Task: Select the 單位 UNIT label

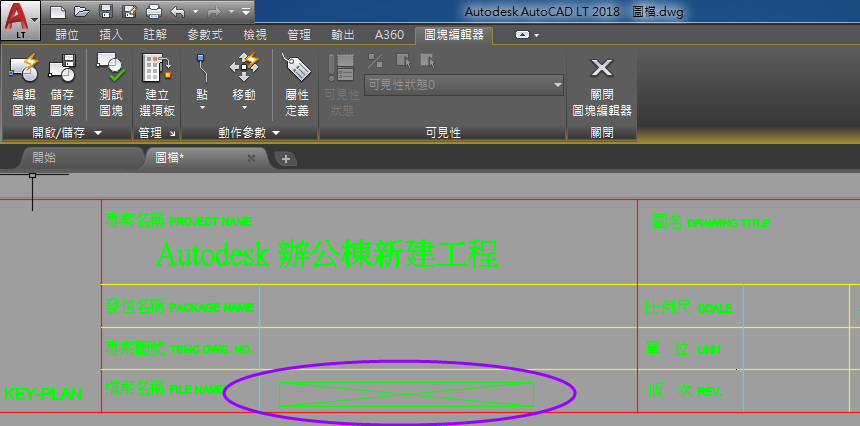Action: coord(684,349)
